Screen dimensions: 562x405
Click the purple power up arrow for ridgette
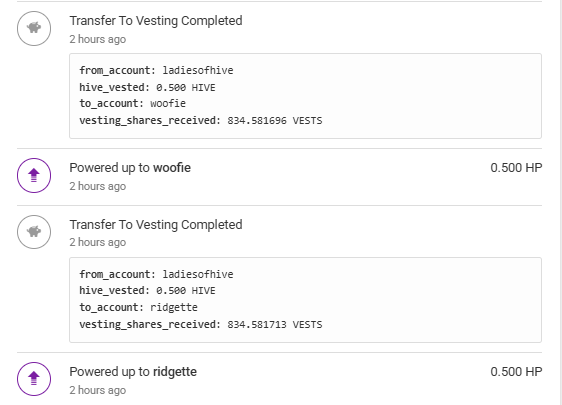tap(34, 379)
